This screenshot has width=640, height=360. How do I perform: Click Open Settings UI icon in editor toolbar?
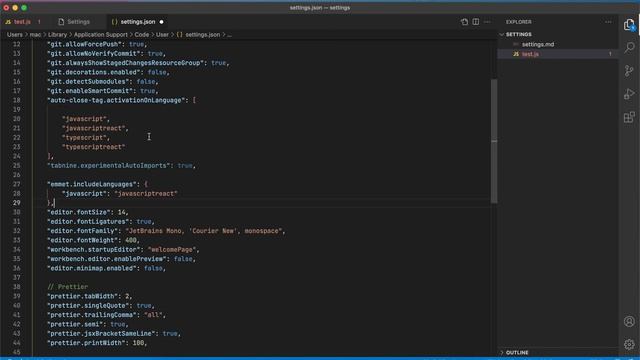pos(464,22)
